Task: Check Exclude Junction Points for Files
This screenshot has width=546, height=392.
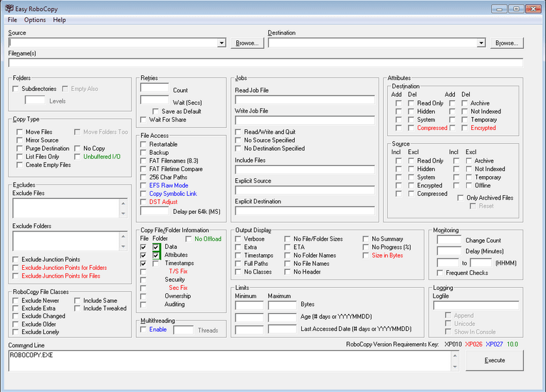Action: 16,276
